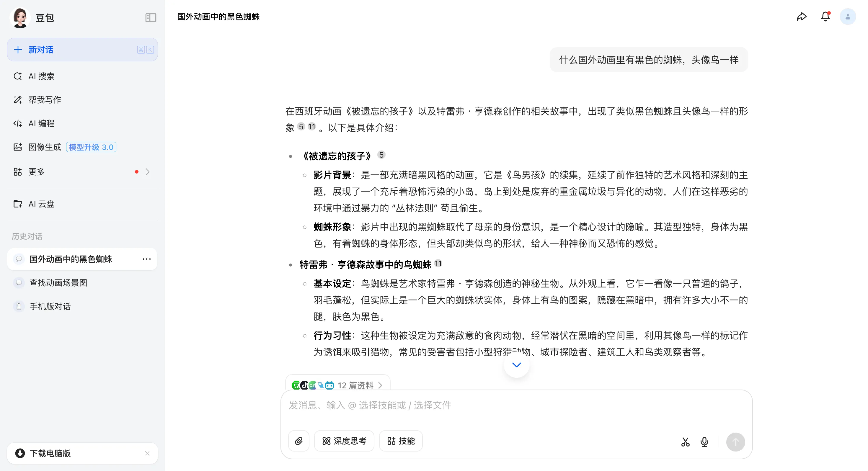Dismiss the 下载电脑版 banner
Viewport: 868px width, 471px height.
pos(147,453)
